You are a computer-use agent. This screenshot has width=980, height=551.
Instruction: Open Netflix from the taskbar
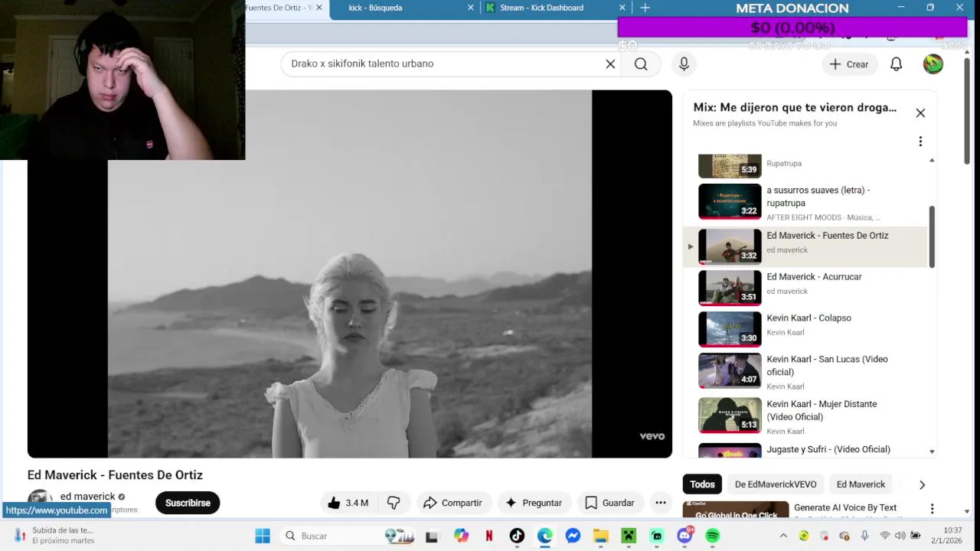pos(488,536)
